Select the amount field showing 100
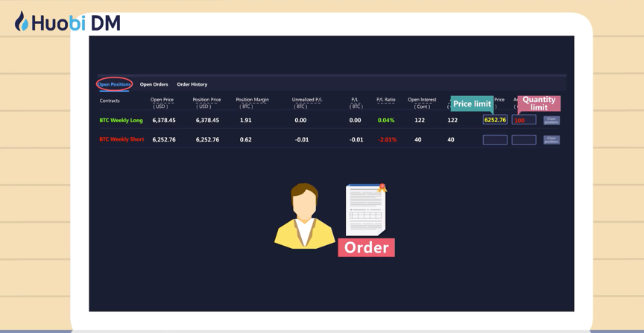Viewport: 644px width, 333px height. pyautogui.click(x=524, y=119)
